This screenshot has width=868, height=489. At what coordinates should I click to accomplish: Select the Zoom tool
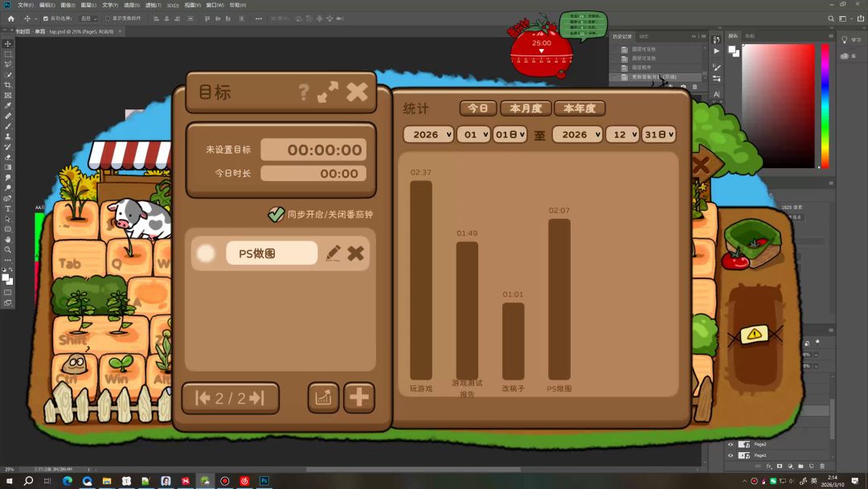click(8, 249)
